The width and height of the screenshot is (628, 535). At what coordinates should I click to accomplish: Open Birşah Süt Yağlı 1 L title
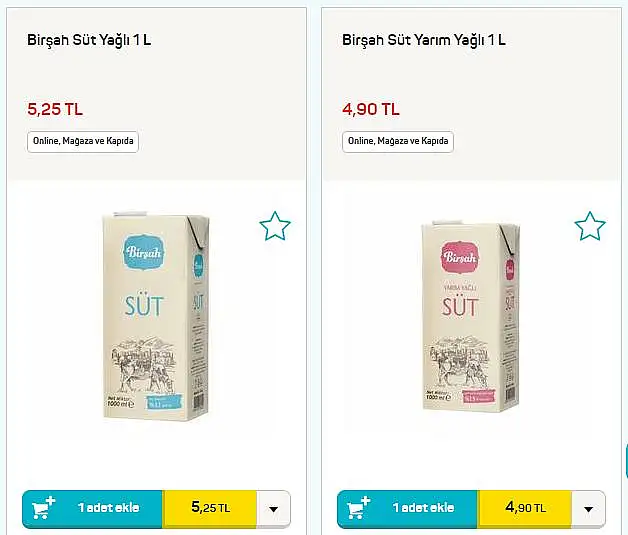pos(89,40)
